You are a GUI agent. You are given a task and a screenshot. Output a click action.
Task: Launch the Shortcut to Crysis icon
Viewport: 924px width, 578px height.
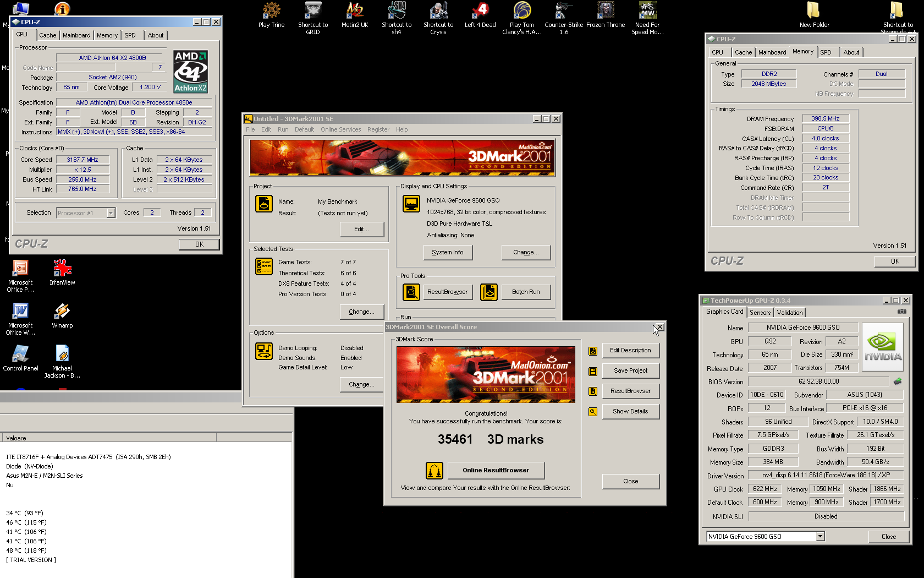click(438, 18)
